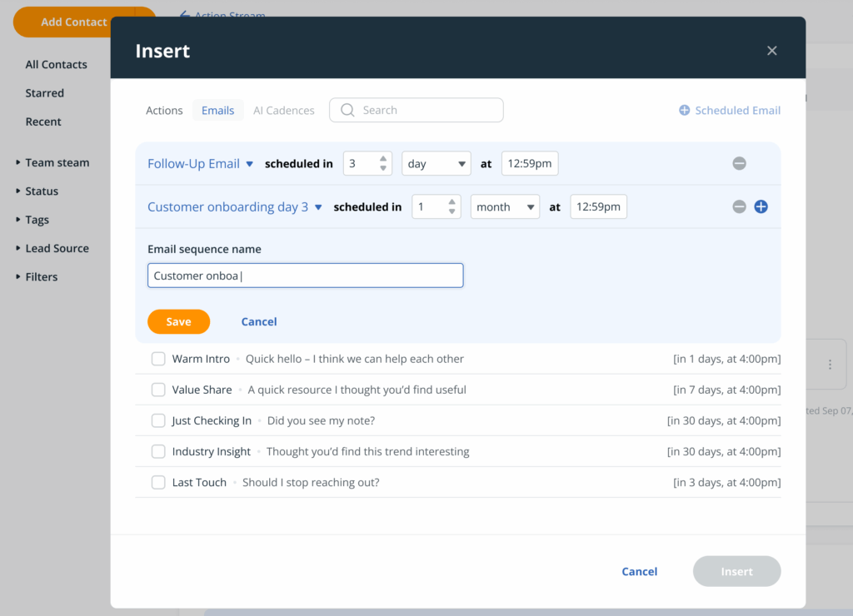Increase the scheduled days with the stepper arrow
Screen dimensions: 853x616
382,159
